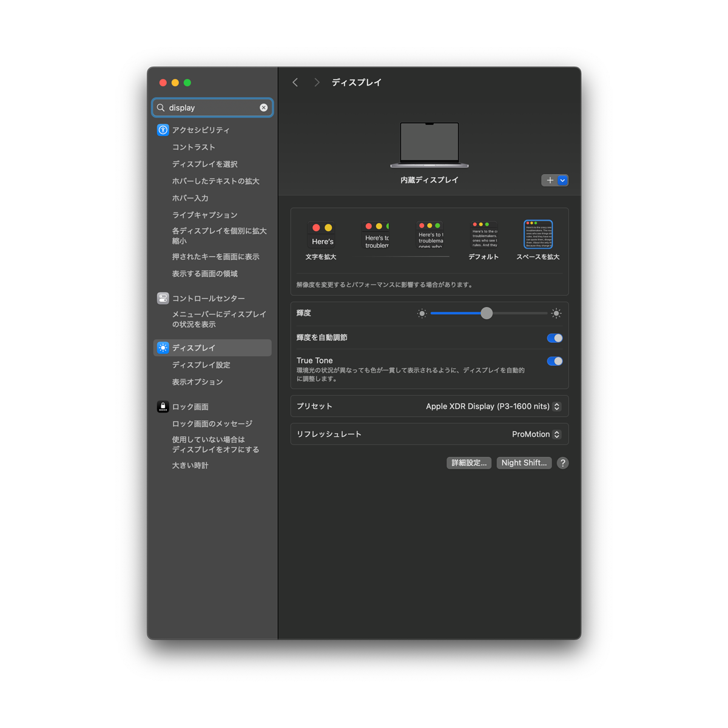Click the back navigation chevron
Viewport: 728px width, 728px height.
pyautogui.click(x=295, y=82)
